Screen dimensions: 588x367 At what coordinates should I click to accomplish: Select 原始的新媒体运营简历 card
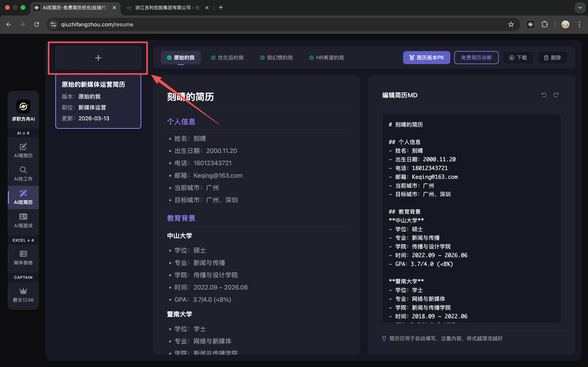click(98, 101)
